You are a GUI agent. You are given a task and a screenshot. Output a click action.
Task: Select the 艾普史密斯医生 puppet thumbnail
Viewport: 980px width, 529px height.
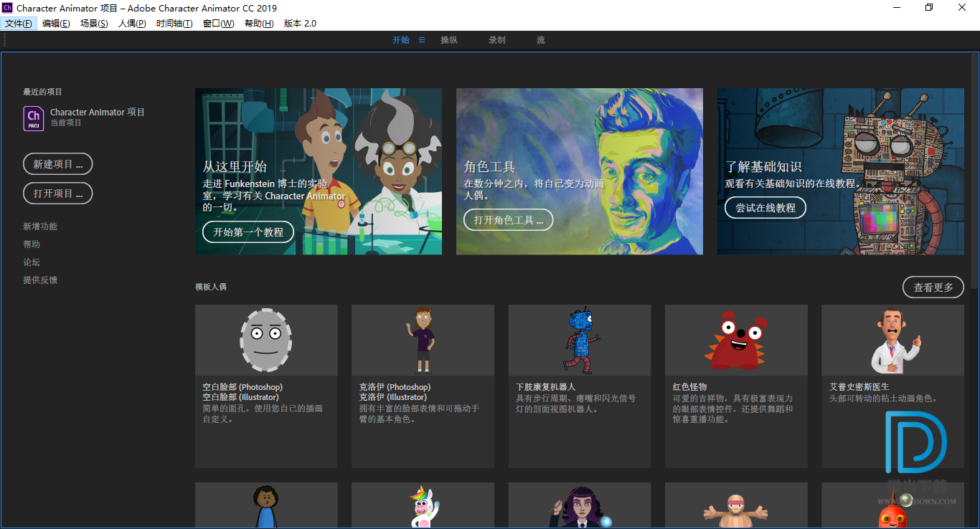(893, 340)
